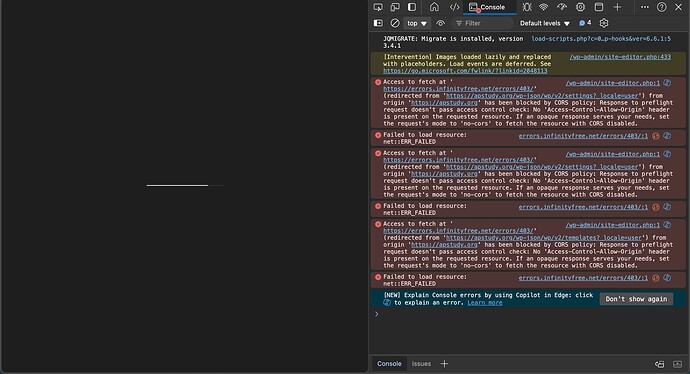
Task: Click the dock quick view icon at bottom
Action: coord(660,364)
